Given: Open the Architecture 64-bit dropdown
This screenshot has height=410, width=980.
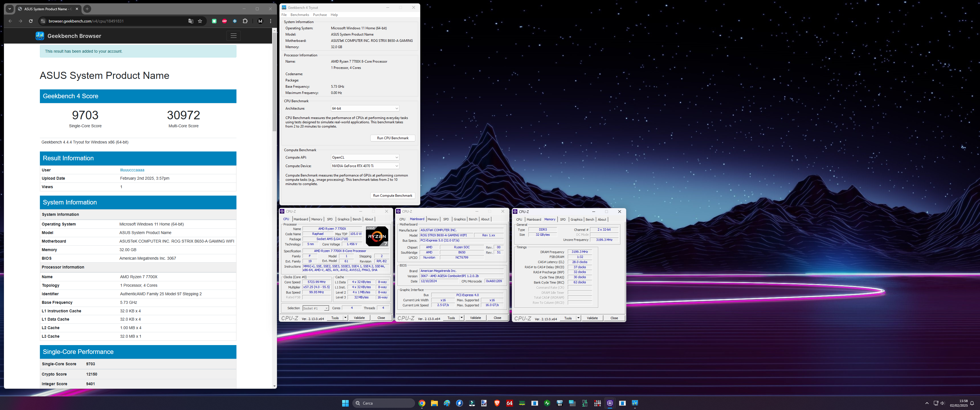Looking at the screenshot, I should [365, 108].
